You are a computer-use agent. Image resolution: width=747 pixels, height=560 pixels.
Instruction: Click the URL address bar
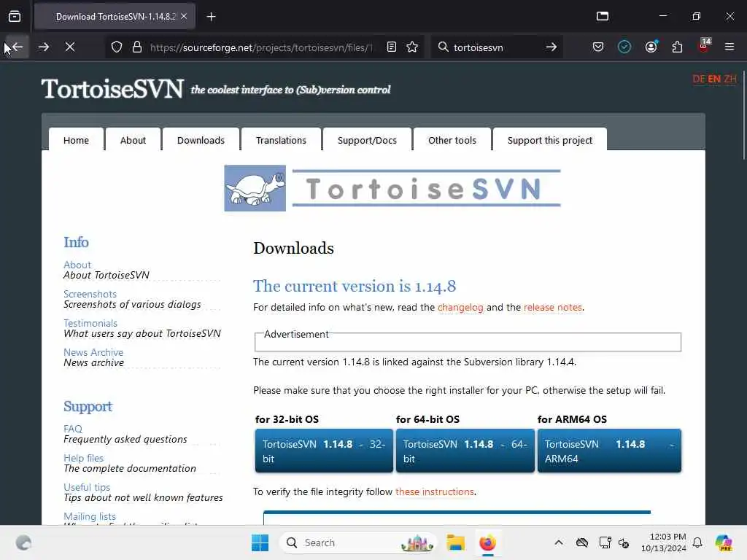[261, 47]
